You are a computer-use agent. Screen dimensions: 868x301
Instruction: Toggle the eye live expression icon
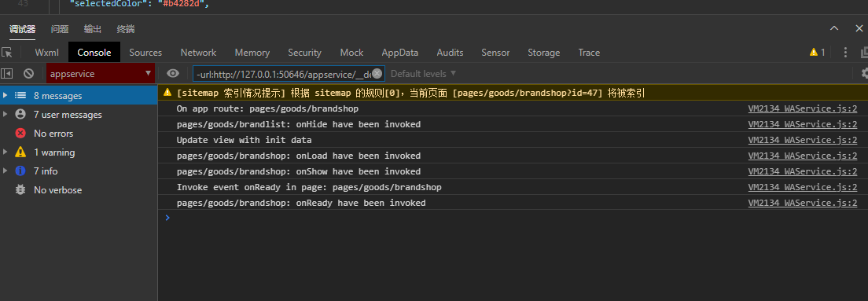[173, 74]
